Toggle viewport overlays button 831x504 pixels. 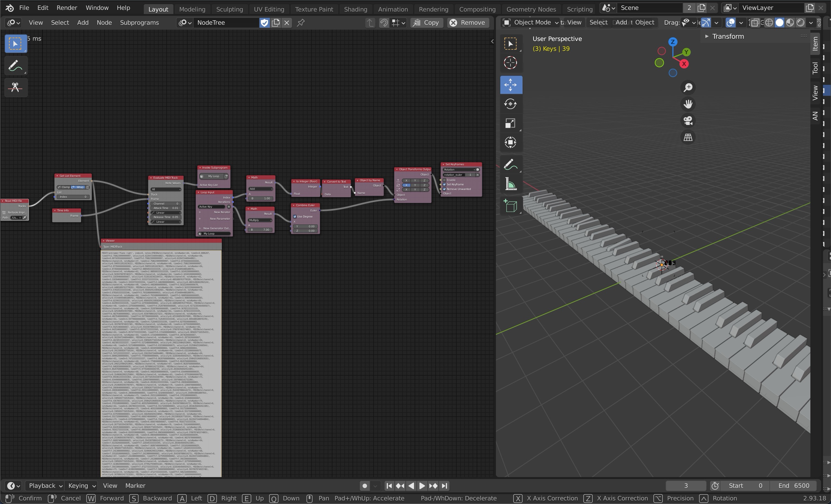(730, 23)
